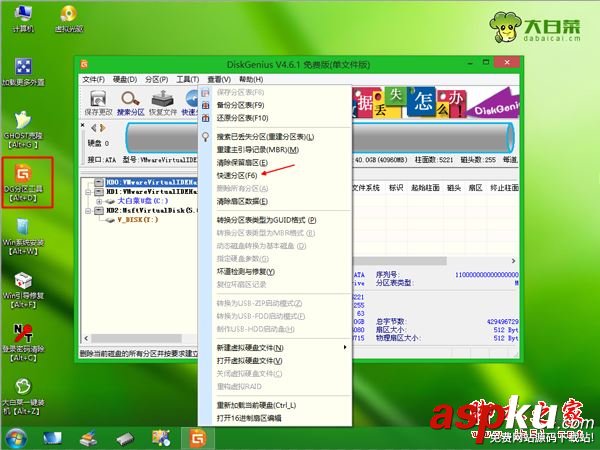Select HD0:VMwareVirtualIDE disk in tree
The image size is (600, 450).
click(152, 182)
